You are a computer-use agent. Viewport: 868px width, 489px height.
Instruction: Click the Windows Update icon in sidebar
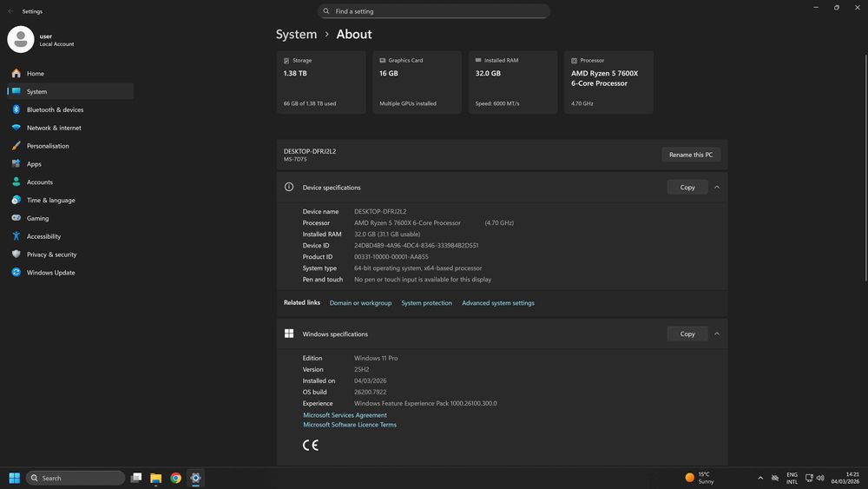[x=16, y=273]
